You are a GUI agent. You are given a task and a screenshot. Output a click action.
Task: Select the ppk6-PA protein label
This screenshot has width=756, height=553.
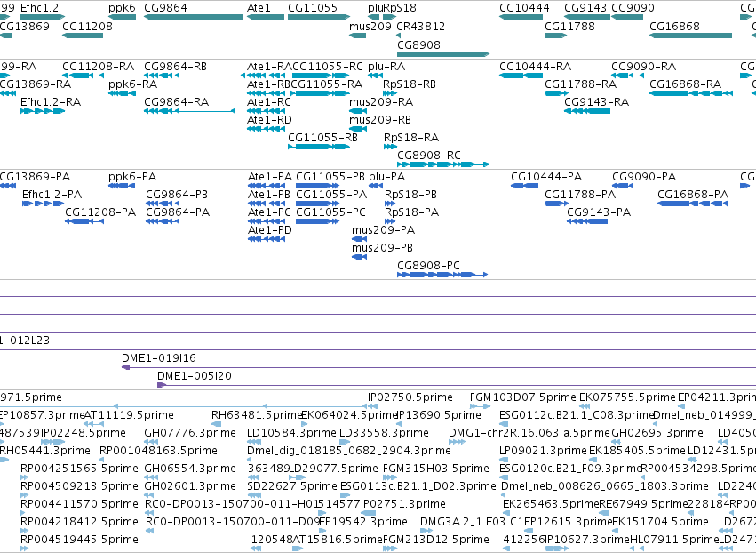(132, 177)
